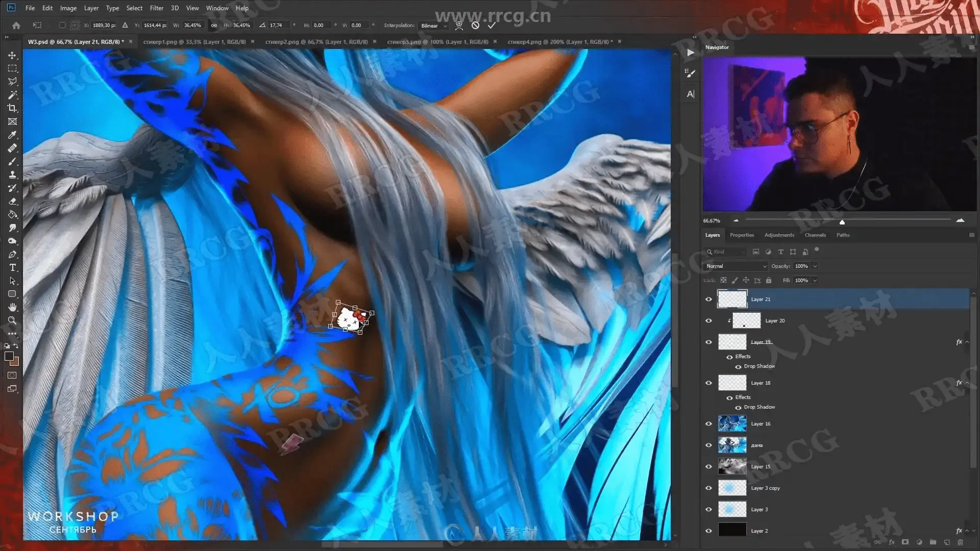The height and width of the screenshot is (551, 980).
Task: Commit transform with checkmark icon
Action: point(492,25)
